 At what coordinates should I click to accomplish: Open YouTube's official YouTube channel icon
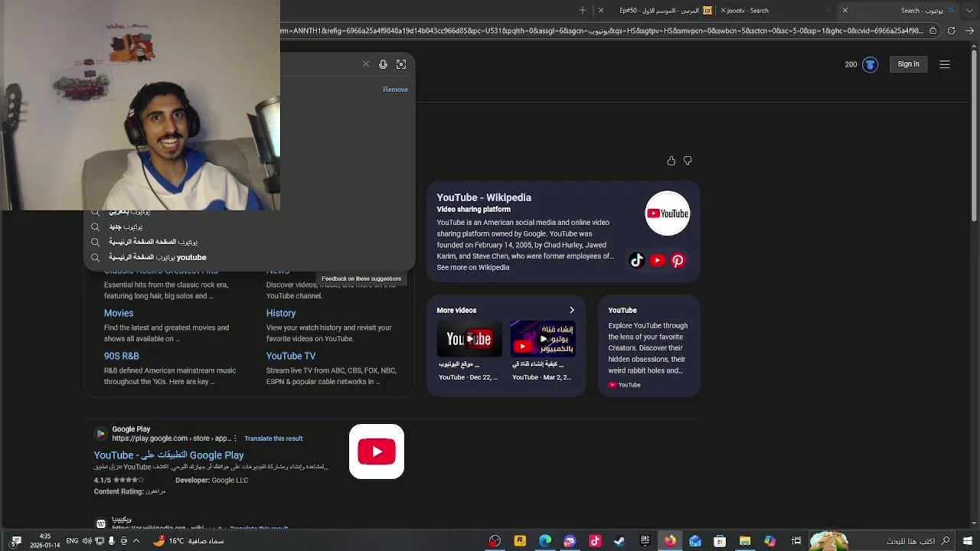point(657,260)
